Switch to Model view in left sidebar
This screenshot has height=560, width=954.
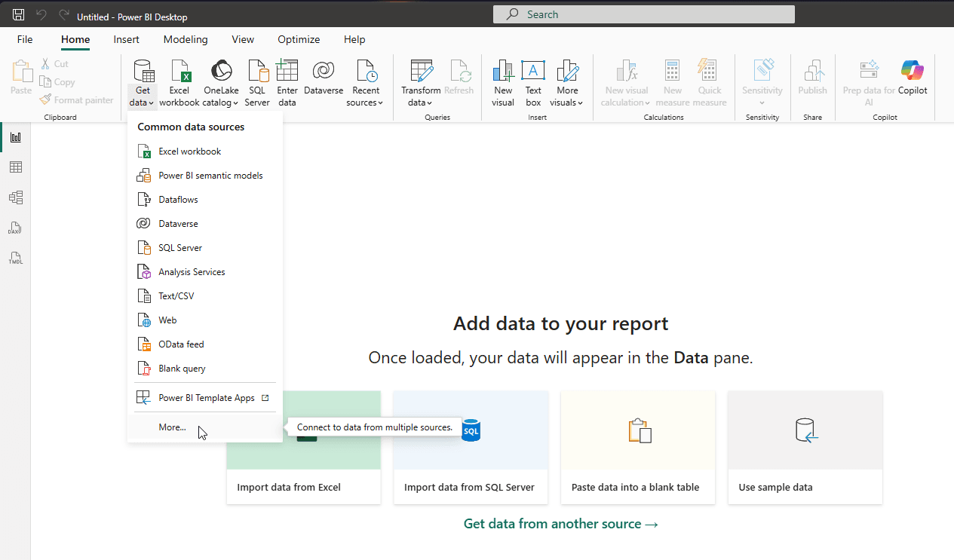click(x=15, y=197)
